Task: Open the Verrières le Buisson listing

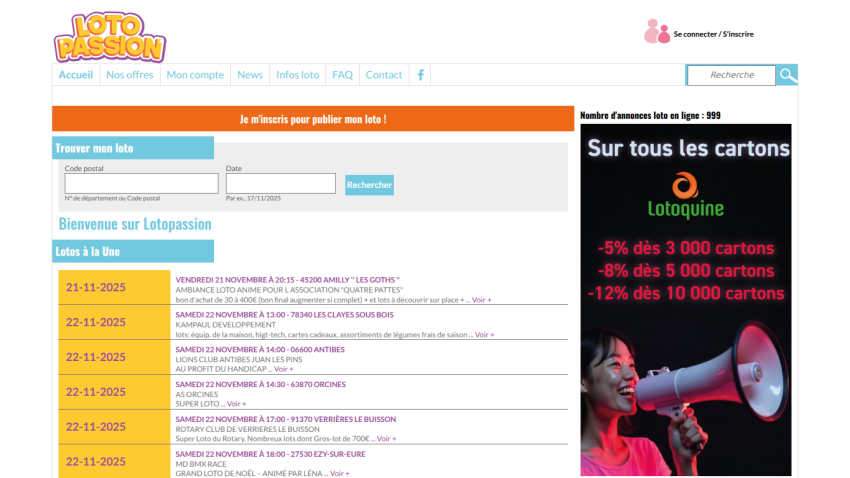Action: [x=286, y=419]
